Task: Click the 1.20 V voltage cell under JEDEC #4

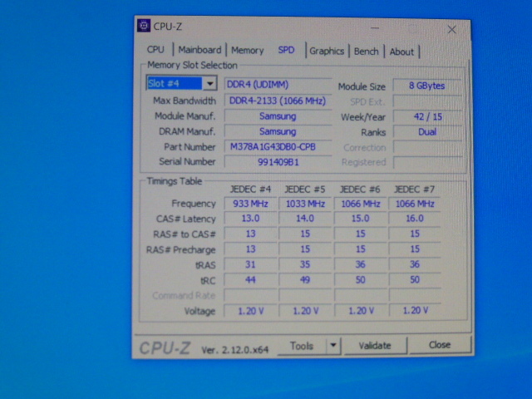Action: pos(250,311)
